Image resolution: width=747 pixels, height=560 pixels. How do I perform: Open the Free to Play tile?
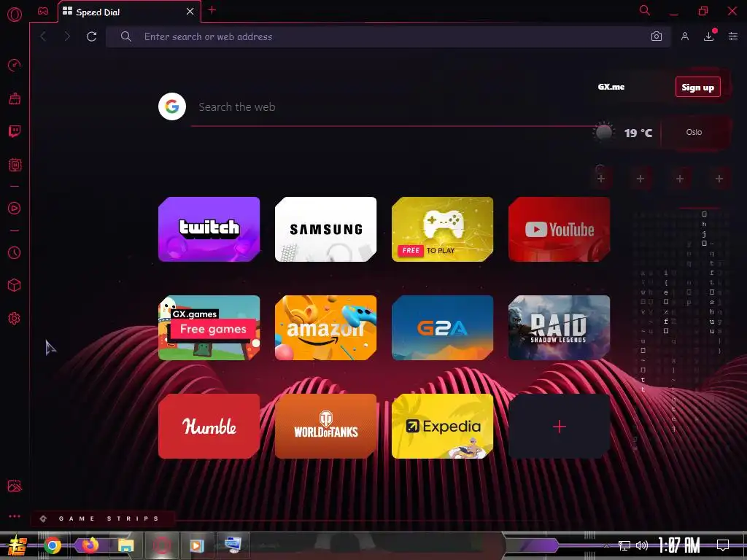click(x=443, y=229)
